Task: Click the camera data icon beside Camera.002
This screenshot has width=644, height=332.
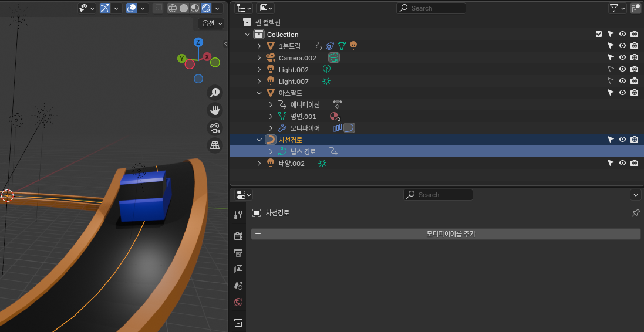Action: (x=334, y=58)
